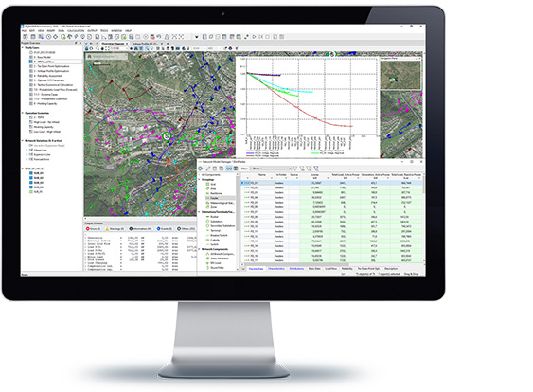Click the funnel filter icon beside the Filter dropdown
Image resolution: width=533 pixels, height=392 pixels.
[x=295, y=169]
